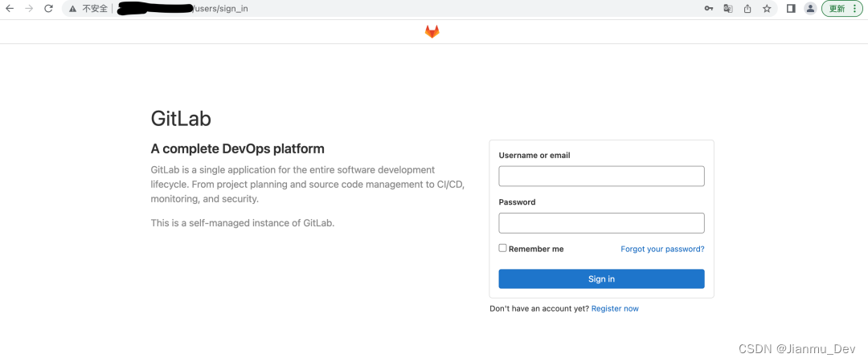Viewport: 868px width, 362px height.
Task: Open the Register now link
Action: 615,309
